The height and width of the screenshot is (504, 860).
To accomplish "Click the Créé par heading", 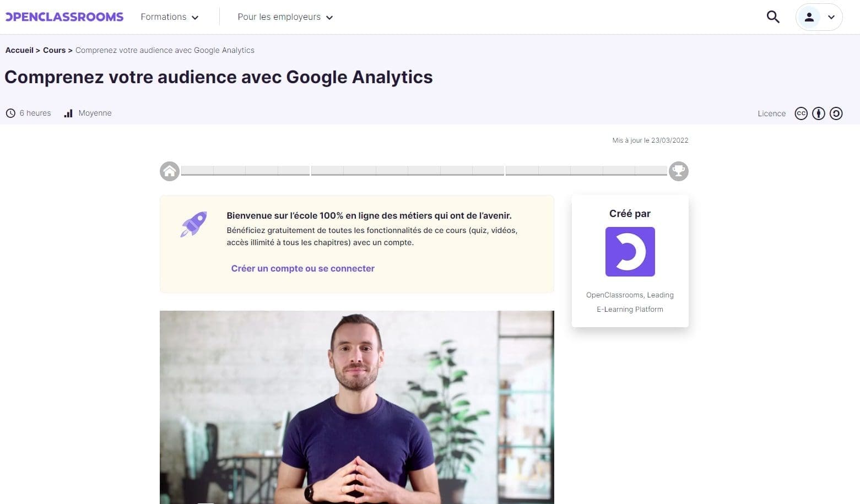I will [630, 214].
